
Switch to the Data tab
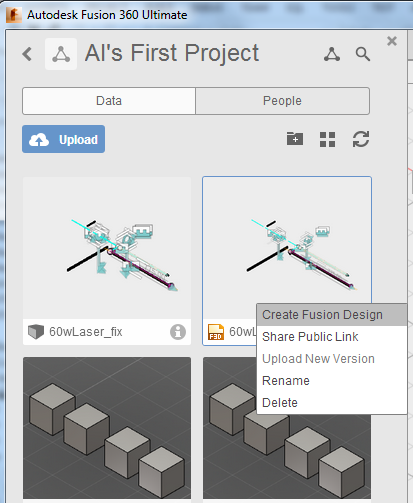[109, 101]
